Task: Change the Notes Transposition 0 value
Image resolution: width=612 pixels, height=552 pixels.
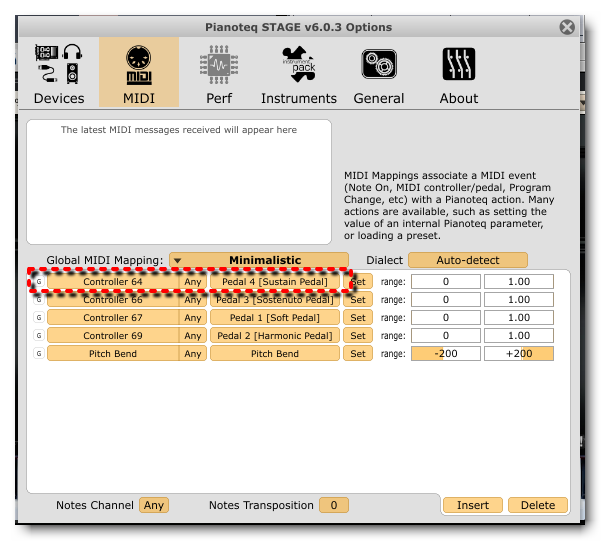Action: [334, 505]
